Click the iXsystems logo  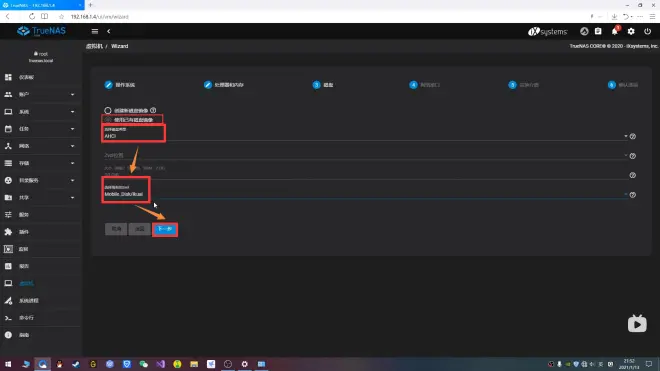[x=548, y=32]
